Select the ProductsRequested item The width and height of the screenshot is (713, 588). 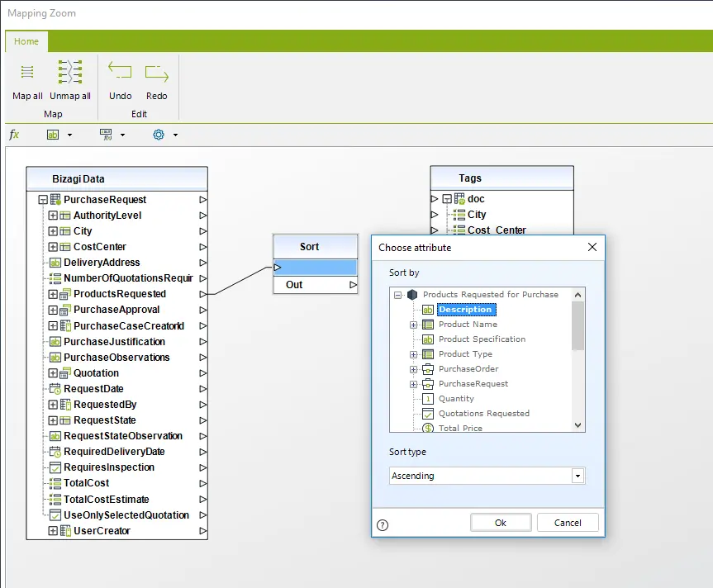click(120, 294)
